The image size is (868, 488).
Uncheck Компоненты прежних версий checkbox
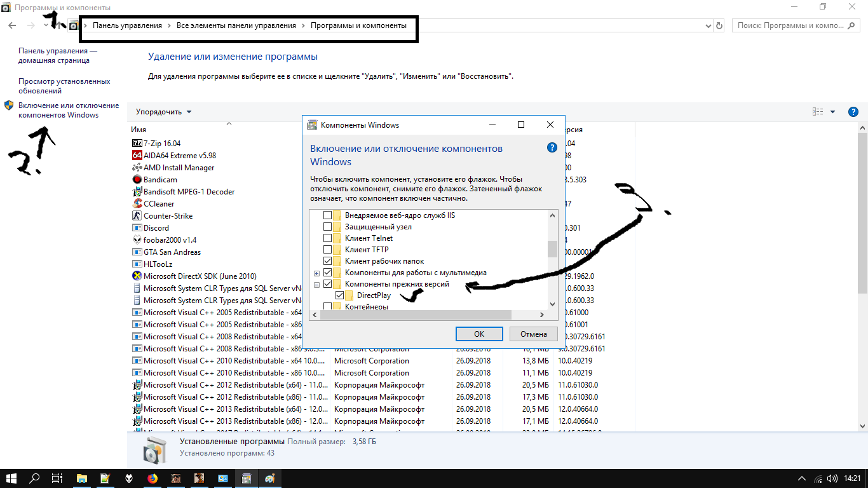point(328,284)
